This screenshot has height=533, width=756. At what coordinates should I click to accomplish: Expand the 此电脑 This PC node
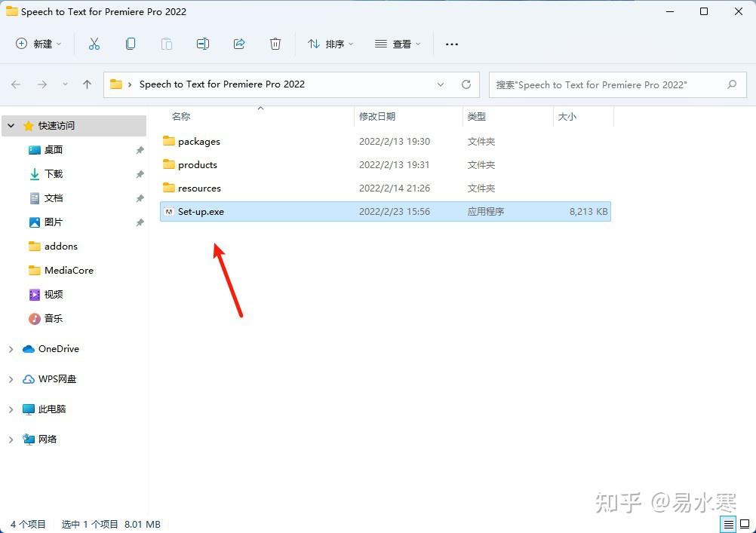pyautogui.click(x=11, y=409)
